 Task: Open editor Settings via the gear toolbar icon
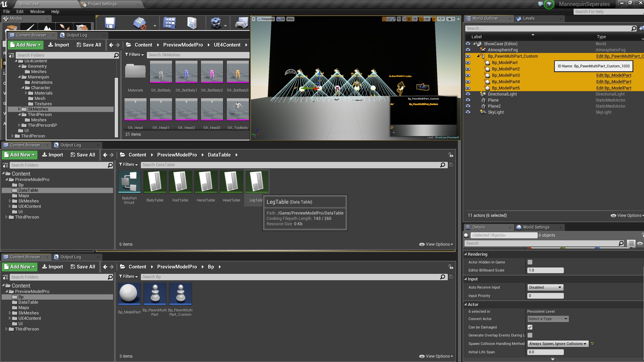tap(216, 23)
